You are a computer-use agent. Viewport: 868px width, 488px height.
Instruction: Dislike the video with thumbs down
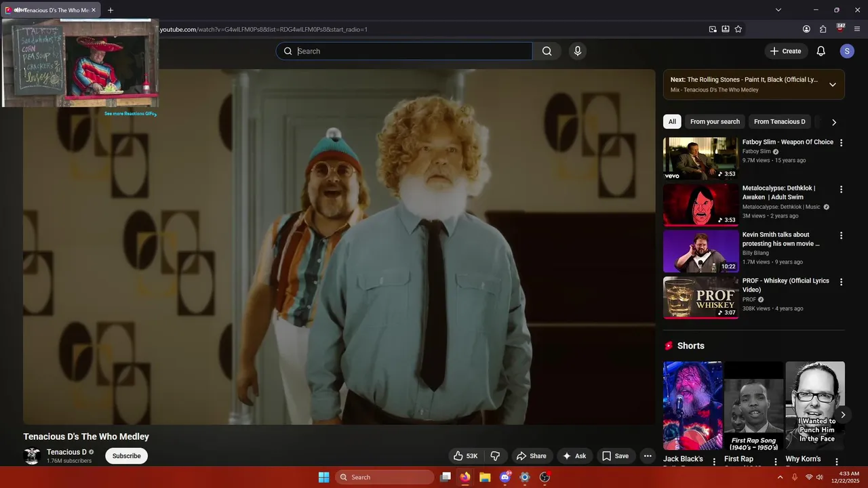coord(495,456)
